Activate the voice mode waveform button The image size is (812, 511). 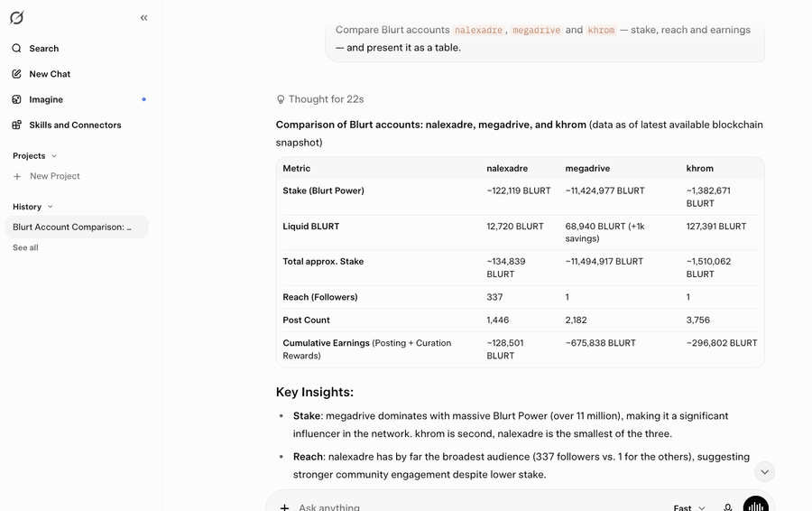(755, 505)
